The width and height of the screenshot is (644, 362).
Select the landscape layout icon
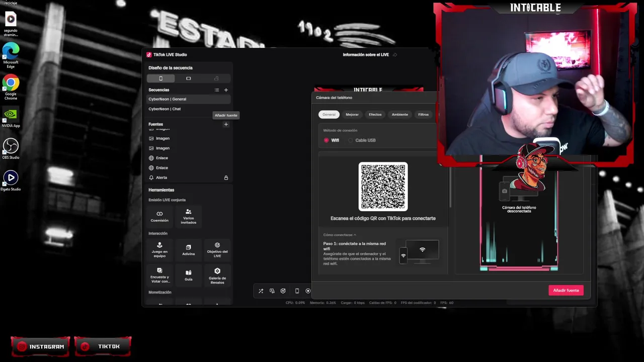tap(189, 78)
